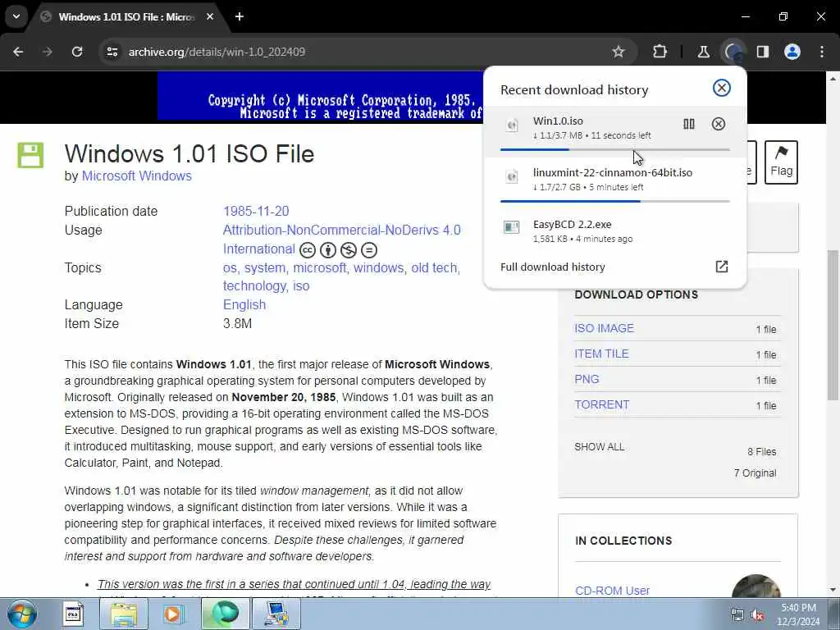Open the 5:40 PM clock and date
The width and height of the screenshot is (840, 630).
tap(798, 614)
